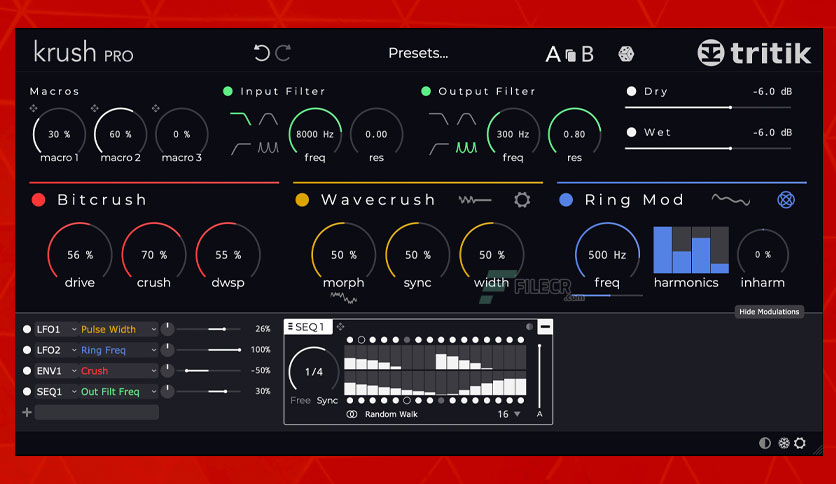836x484 pixels.
Task: Click the tritik logo
Action: tap(754, 53)
